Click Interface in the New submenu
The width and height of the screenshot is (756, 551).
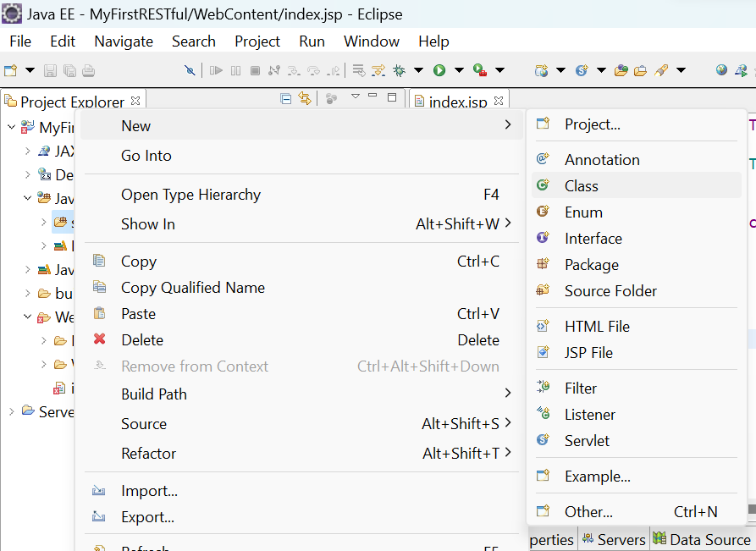tap(637, 238)
